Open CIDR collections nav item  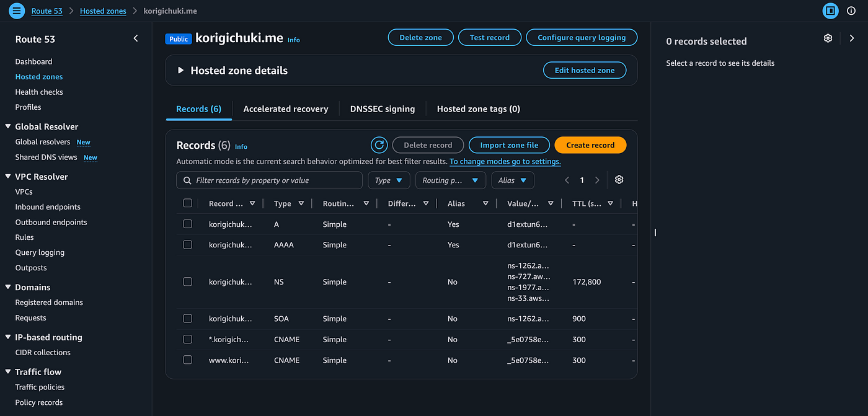(x=43, y=353)
